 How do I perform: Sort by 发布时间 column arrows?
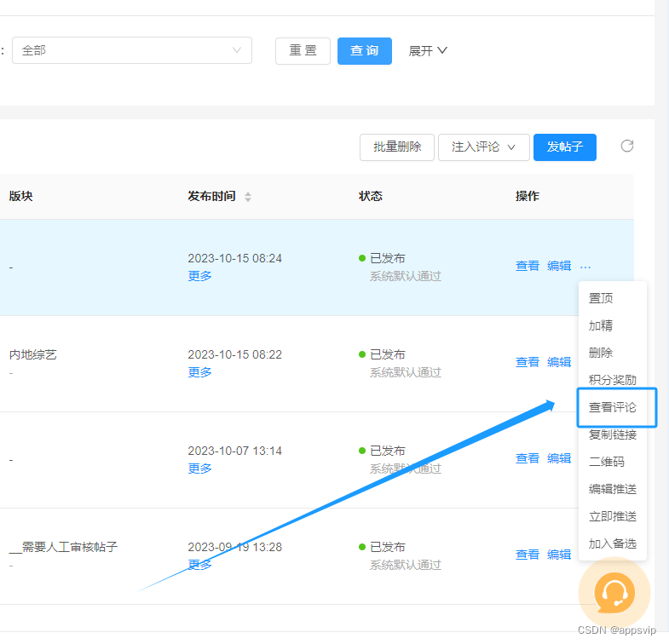pyautogui.click(x=248, y=197)
